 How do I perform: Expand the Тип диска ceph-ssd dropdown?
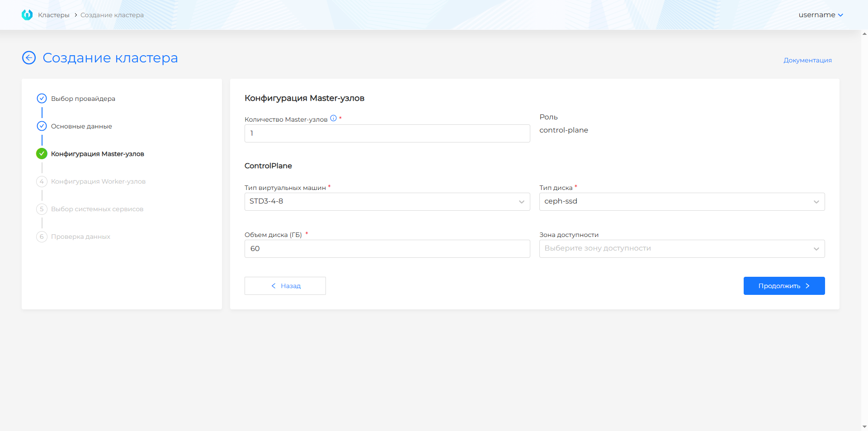pos(682,202)
